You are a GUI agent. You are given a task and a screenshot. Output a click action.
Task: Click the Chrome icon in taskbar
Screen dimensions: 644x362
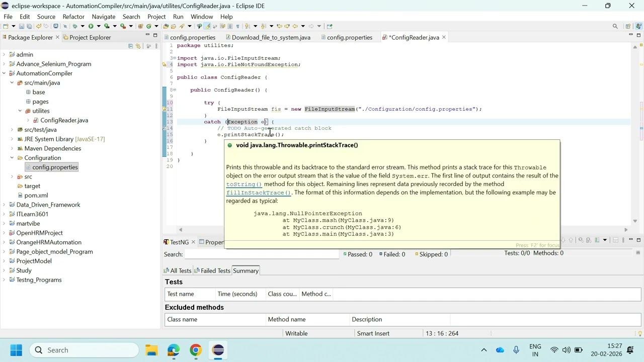[196, 350]
